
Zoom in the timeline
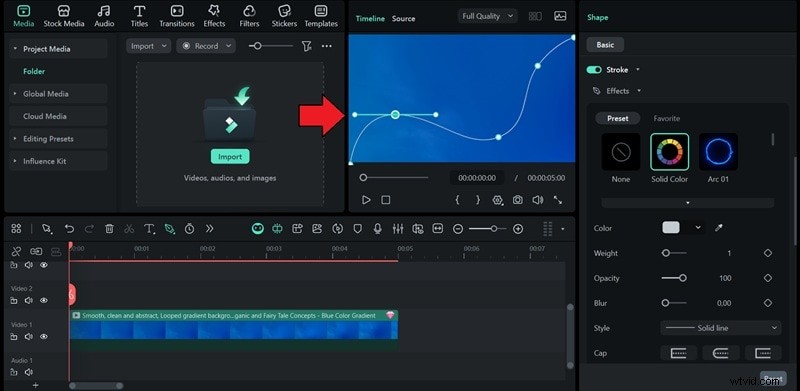(x=518, y=229)
